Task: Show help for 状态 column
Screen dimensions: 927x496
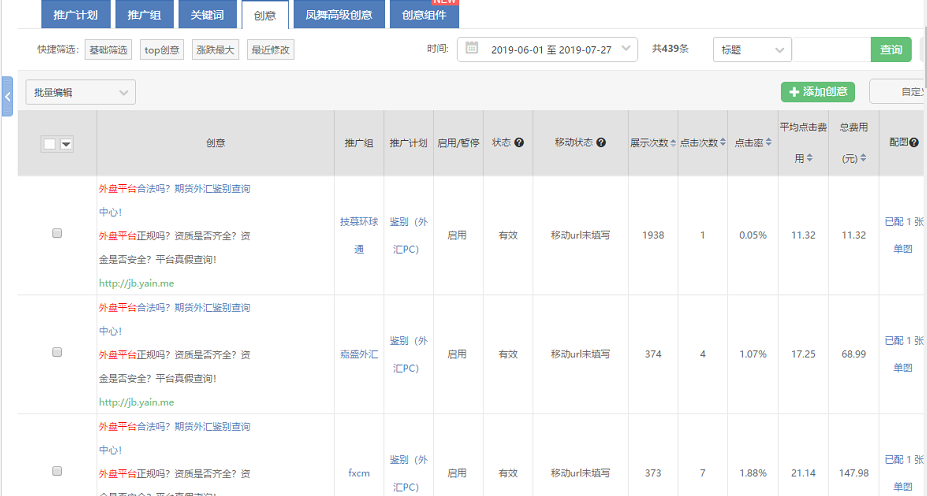Action: [519, 142]
